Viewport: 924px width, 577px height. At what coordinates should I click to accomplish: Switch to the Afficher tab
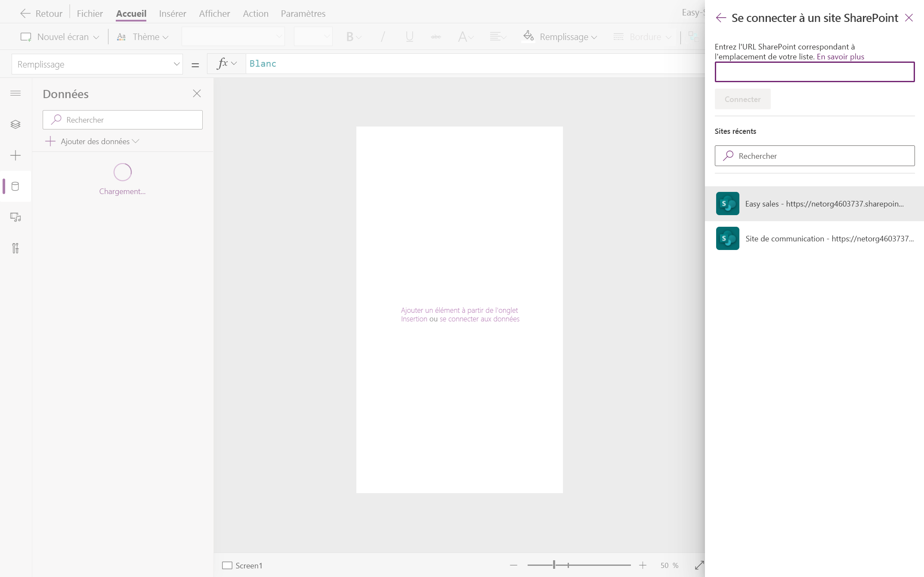tap(214, 13)
